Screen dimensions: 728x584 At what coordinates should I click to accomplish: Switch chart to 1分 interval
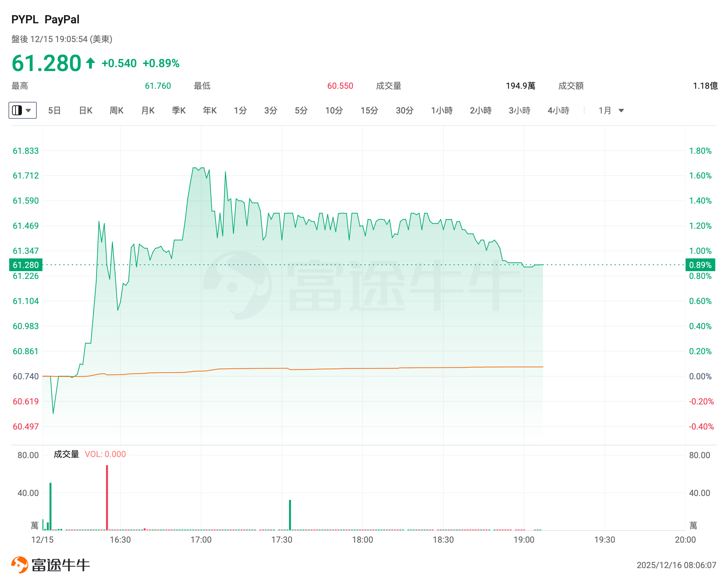pyautogui.click(x=240, y=111)
